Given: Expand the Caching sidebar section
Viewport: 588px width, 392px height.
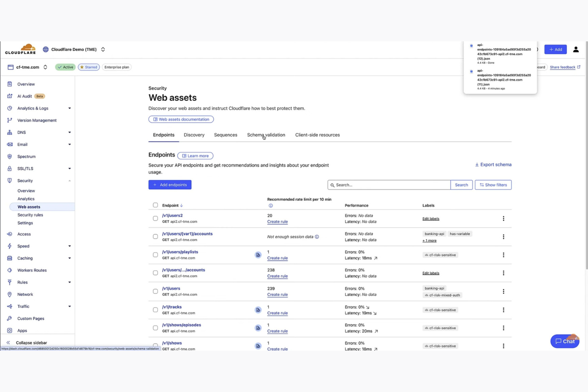Looking at the screenshot, I should point(70,258).
